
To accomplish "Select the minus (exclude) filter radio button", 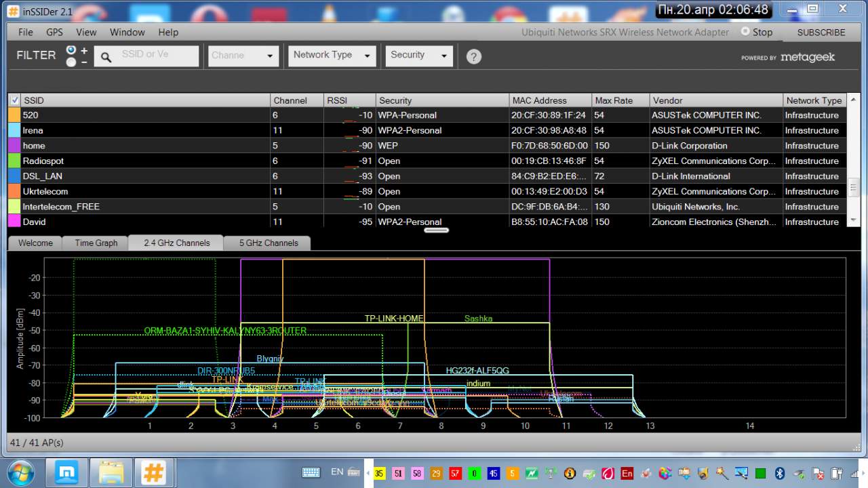I will pyautogui.click(x=71, y=62).
